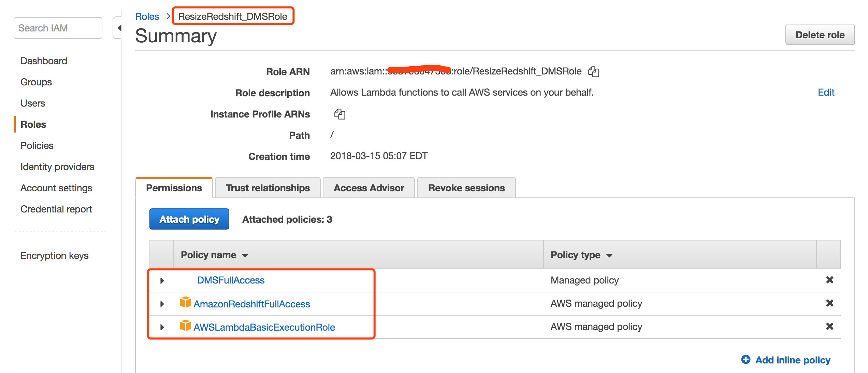
Task: Open the Revoke sessions tab
Action: click(466, 188)
